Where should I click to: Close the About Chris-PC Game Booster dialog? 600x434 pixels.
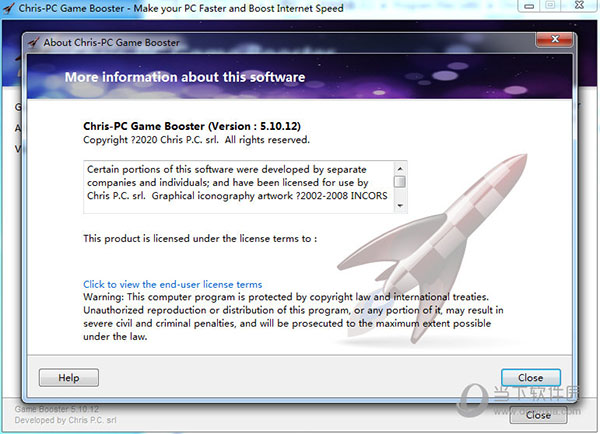tap(555, 39)
